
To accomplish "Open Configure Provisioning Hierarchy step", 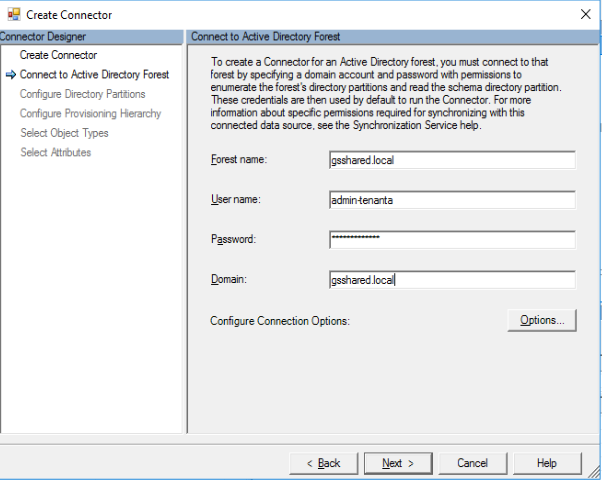I will click(90, 114).
